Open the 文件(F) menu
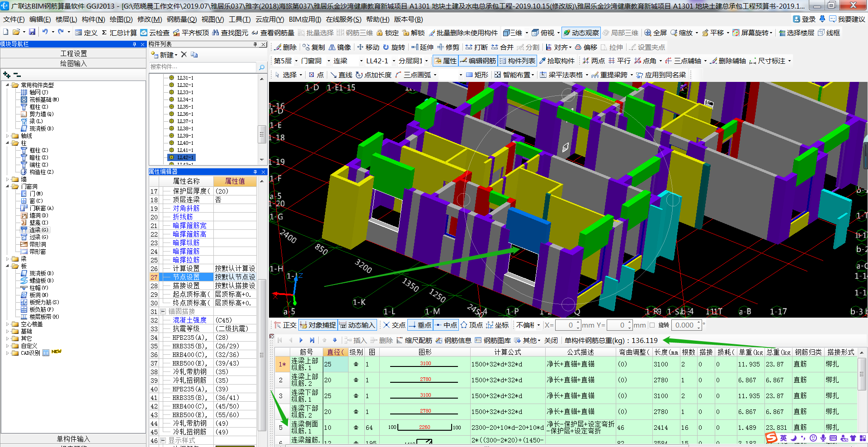Viewport: 868px width, 447px height. point(14,19)
